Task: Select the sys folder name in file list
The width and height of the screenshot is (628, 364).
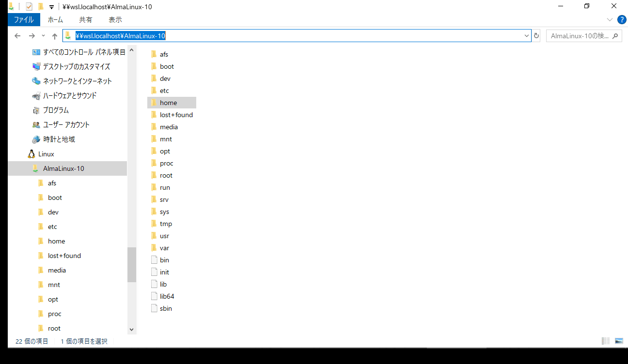Action: pyautogui.click(x=164, y=212)
